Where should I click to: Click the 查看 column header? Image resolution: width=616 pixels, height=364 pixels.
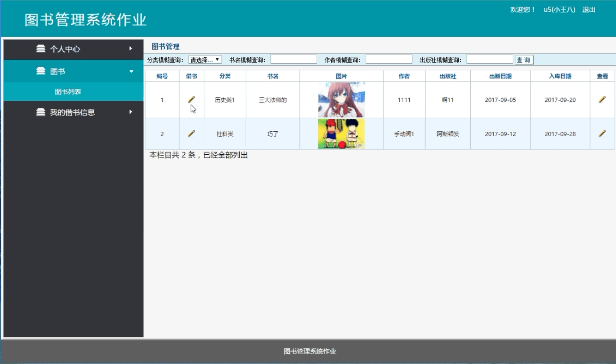tap(603, 76)
